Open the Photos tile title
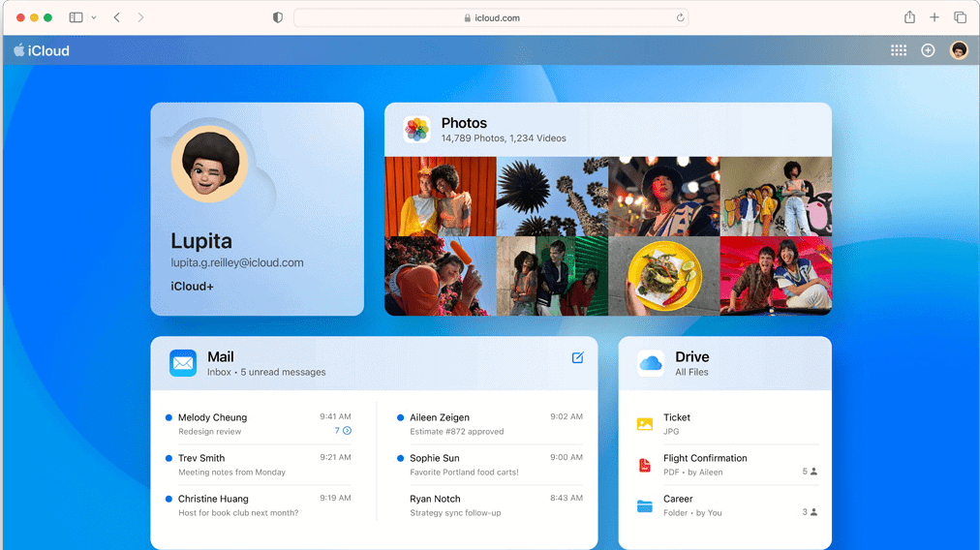980x550 pixels. coord(465,123)
